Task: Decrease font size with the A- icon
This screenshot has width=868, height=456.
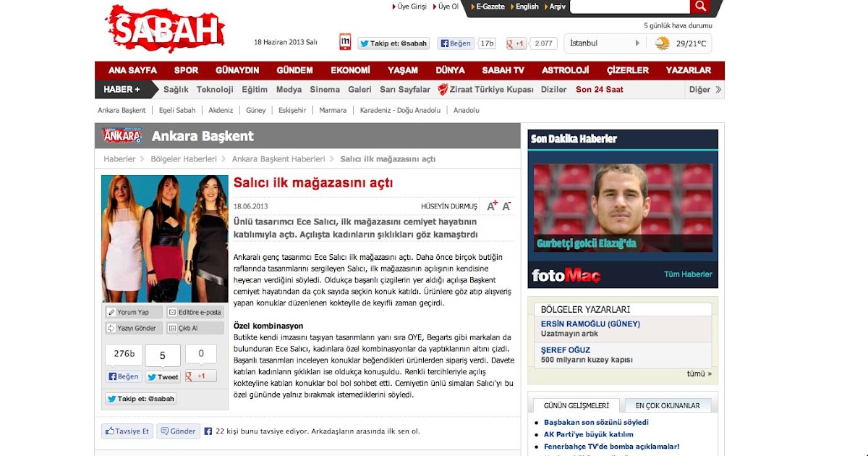Action: tap(507, 206)
